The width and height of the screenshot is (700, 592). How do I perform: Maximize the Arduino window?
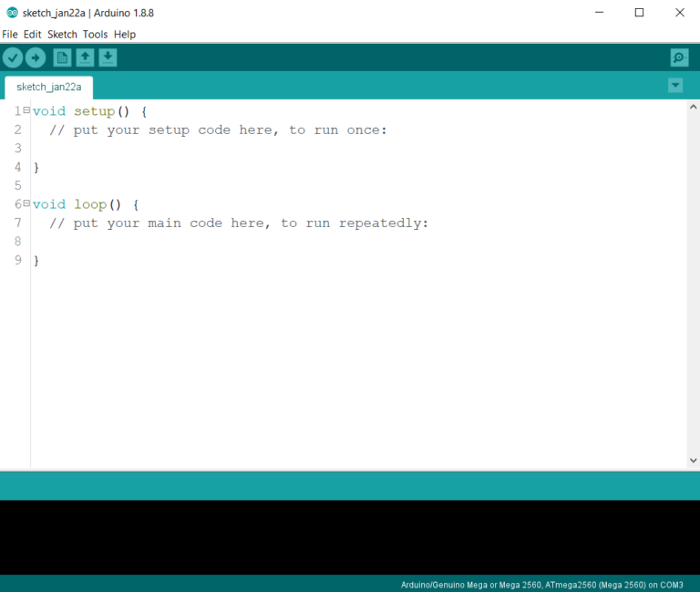coord(639,13)
